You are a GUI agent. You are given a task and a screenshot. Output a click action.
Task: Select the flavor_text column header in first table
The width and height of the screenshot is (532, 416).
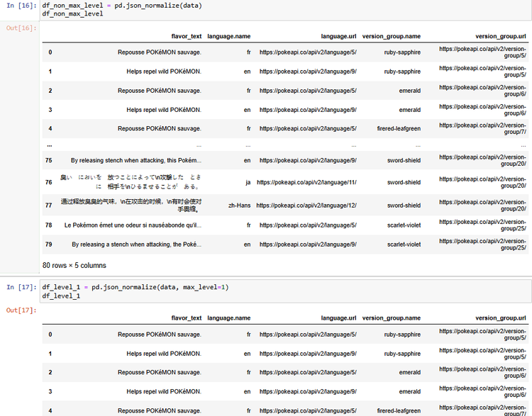click(x=187, y=36)
